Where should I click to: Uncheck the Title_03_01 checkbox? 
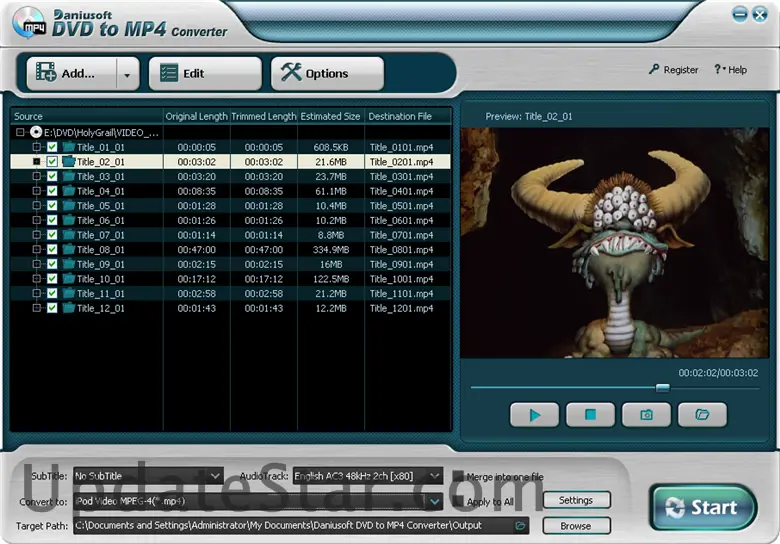pos(52,176)
